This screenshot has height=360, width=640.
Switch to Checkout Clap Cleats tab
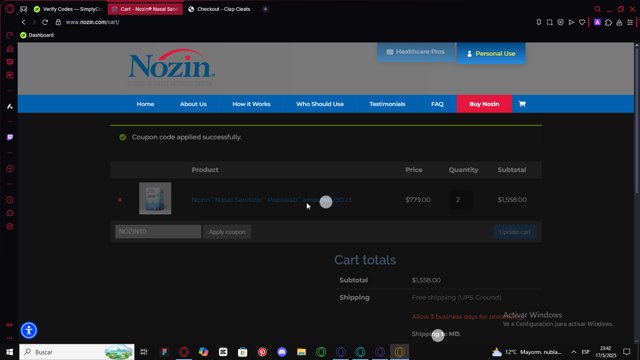pos(220,9)
